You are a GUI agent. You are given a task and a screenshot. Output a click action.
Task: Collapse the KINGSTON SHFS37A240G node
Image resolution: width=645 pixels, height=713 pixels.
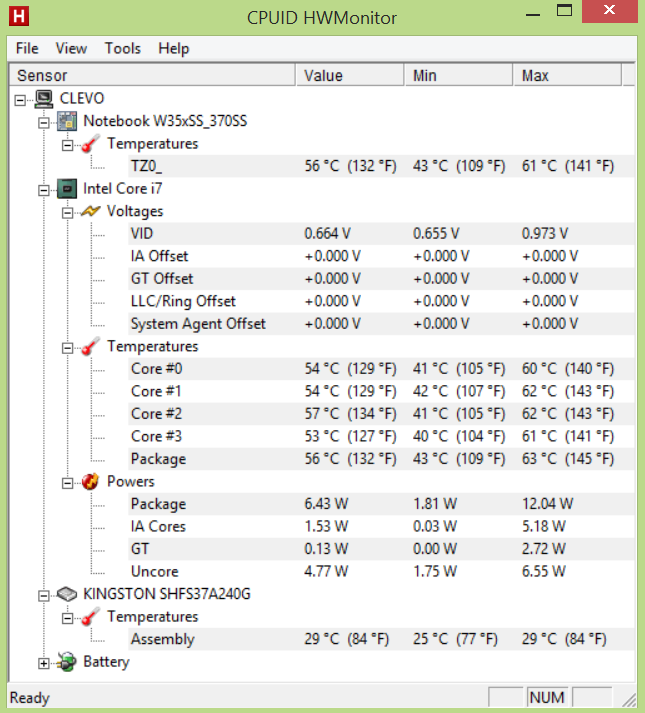pos(44,596)
